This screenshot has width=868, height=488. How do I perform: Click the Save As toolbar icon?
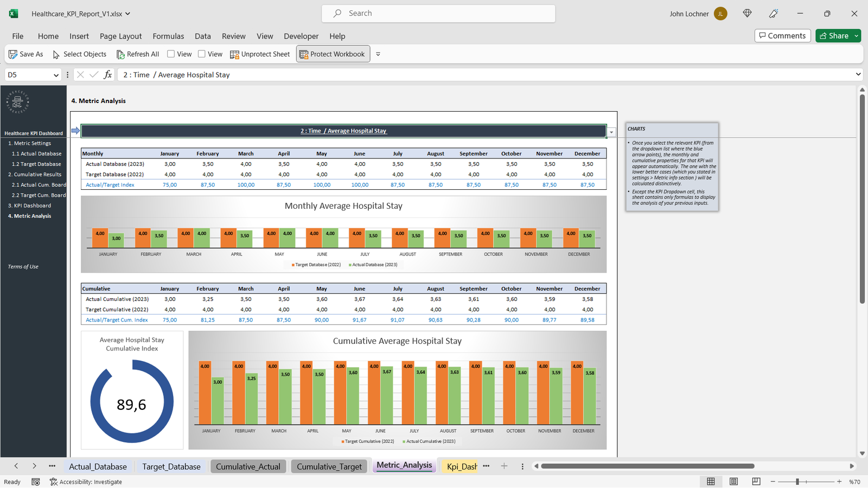tap(13, 54)
